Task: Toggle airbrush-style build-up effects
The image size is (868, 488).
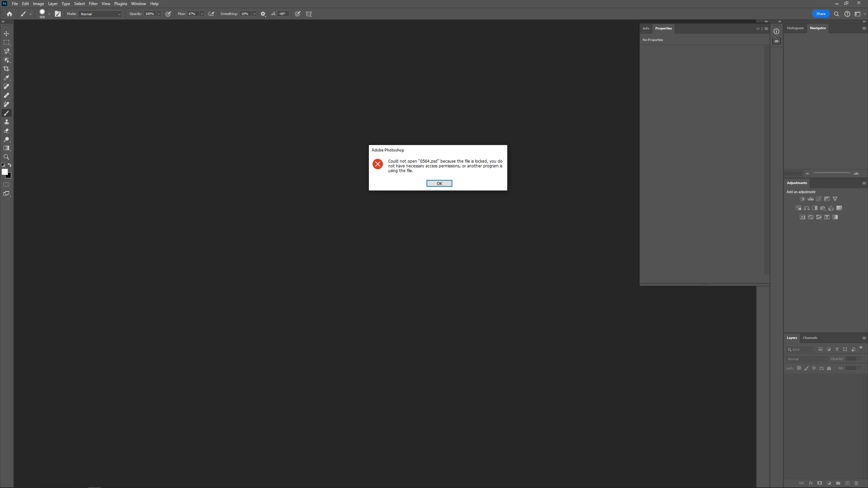Action: click(211, 14)
